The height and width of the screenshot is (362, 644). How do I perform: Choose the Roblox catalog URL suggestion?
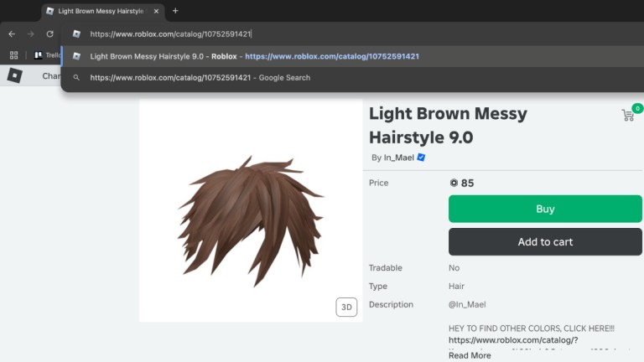[352, 57]
